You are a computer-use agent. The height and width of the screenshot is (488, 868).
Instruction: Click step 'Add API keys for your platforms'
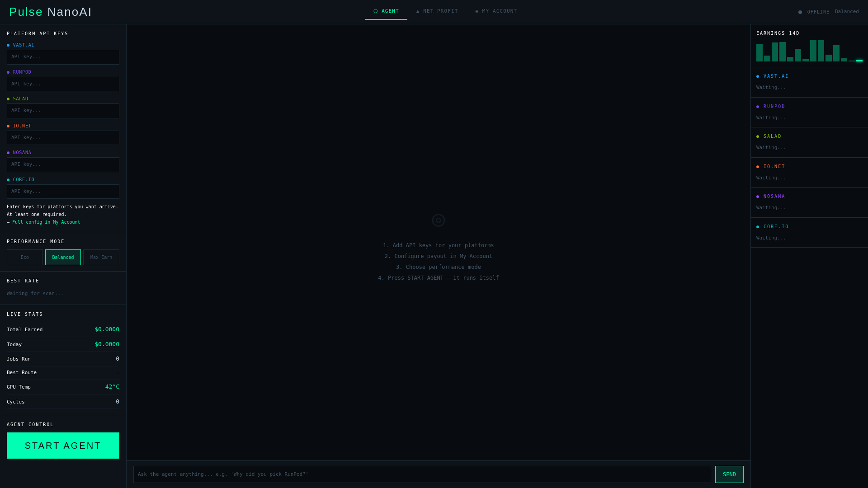tap(439, 245)
